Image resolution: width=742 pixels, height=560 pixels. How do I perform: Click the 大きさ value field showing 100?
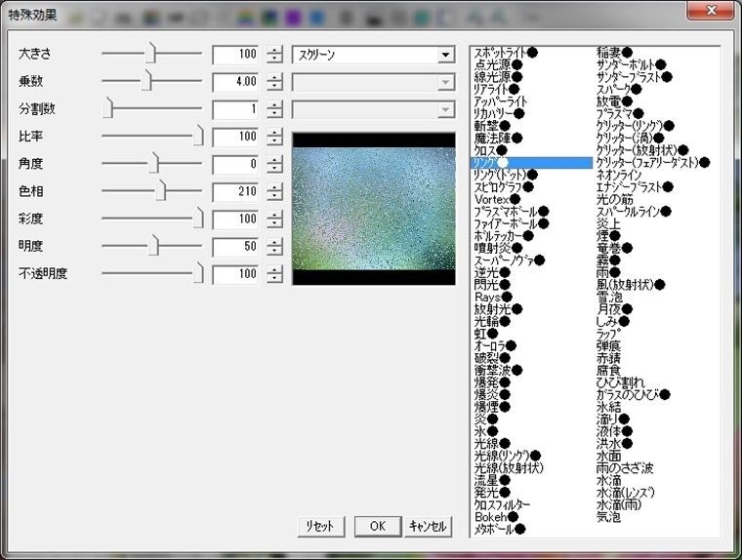235,55
